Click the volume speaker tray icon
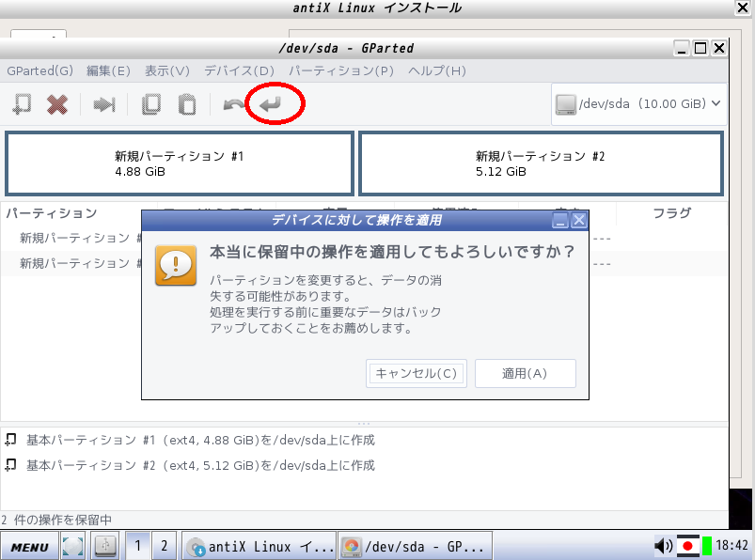Image resolution: width=755 pixels, height=560 pixels. click(x=664, y=546)
